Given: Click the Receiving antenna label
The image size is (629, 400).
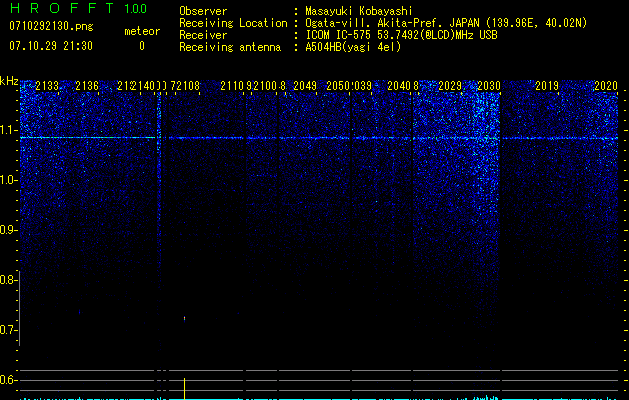Looking at the screenshot, I should pyautogui.click(x=230, y=47).
